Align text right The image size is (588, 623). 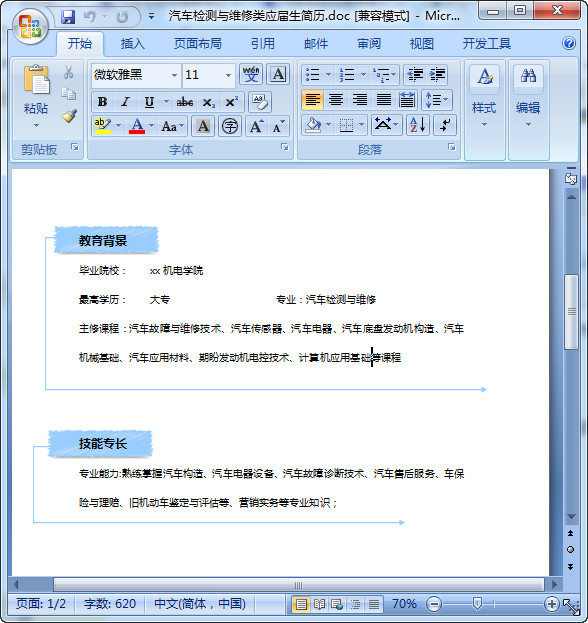coord(360,100)
